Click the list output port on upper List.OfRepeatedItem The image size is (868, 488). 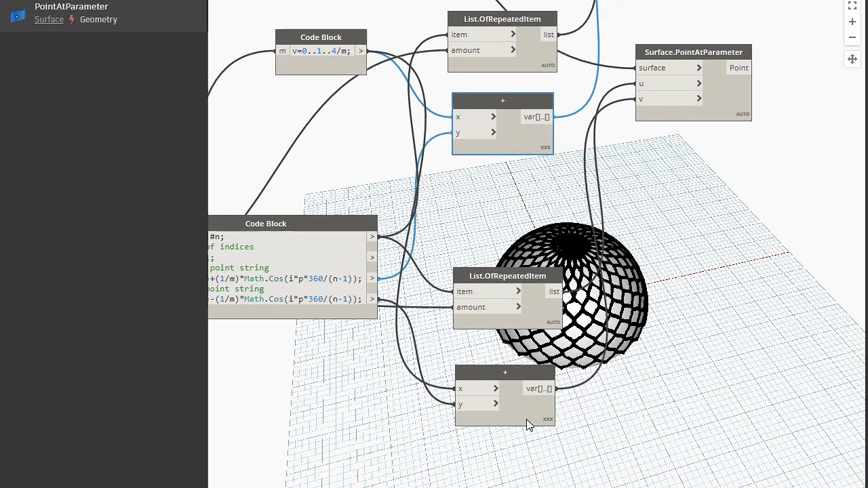(549, 35)
